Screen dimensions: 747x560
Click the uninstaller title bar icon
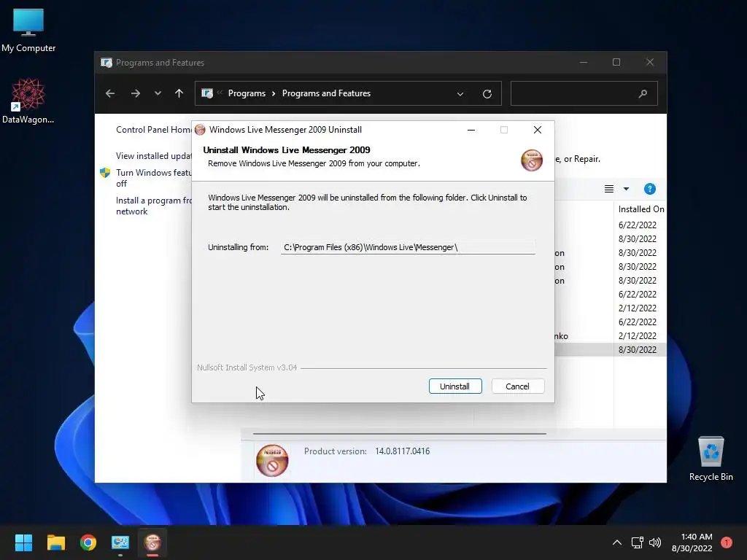[x=200, y=130]
